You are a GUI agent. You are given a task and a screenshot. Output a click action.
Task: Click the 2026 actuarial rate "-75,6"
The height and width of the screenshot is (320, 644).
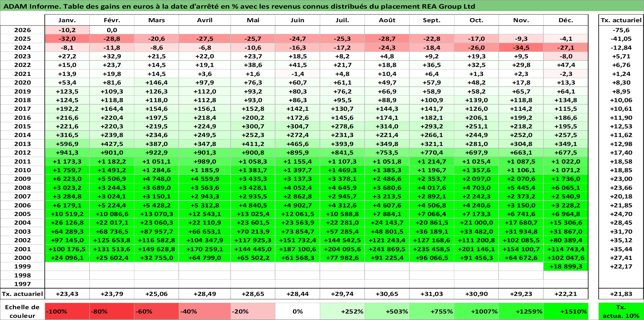coord(621,30)
